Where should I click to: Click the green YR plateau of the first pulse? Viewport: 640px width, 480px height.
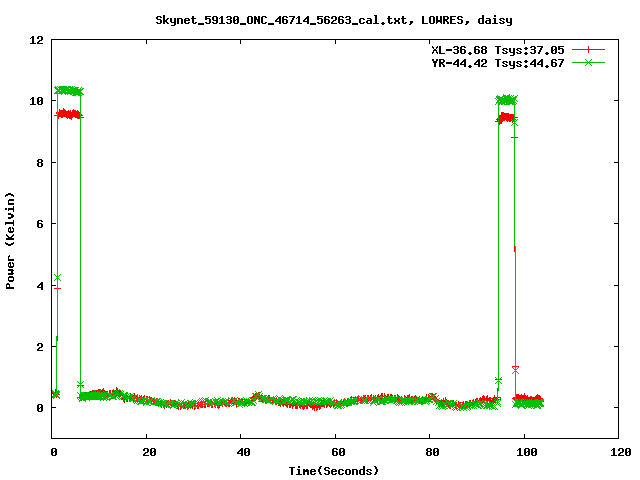tap(69, 91)
